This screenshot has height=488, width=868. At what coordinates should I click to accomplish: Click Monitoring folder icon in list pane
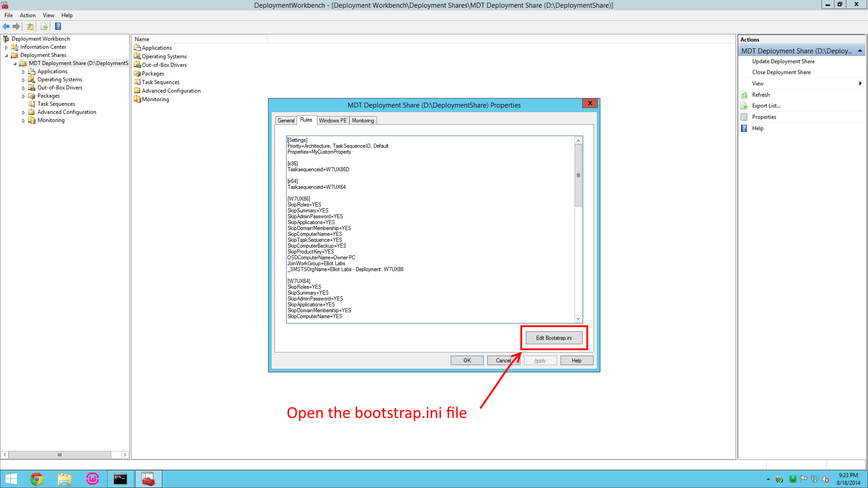click(x=137, y=99)
